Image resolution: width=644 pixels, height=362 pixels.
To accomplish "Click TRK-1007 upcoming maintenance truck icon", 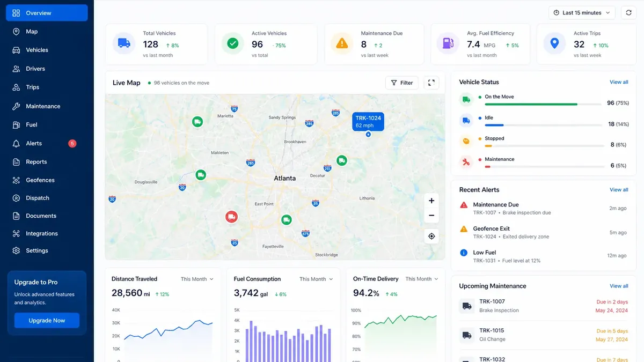I will tap(467, 306).
